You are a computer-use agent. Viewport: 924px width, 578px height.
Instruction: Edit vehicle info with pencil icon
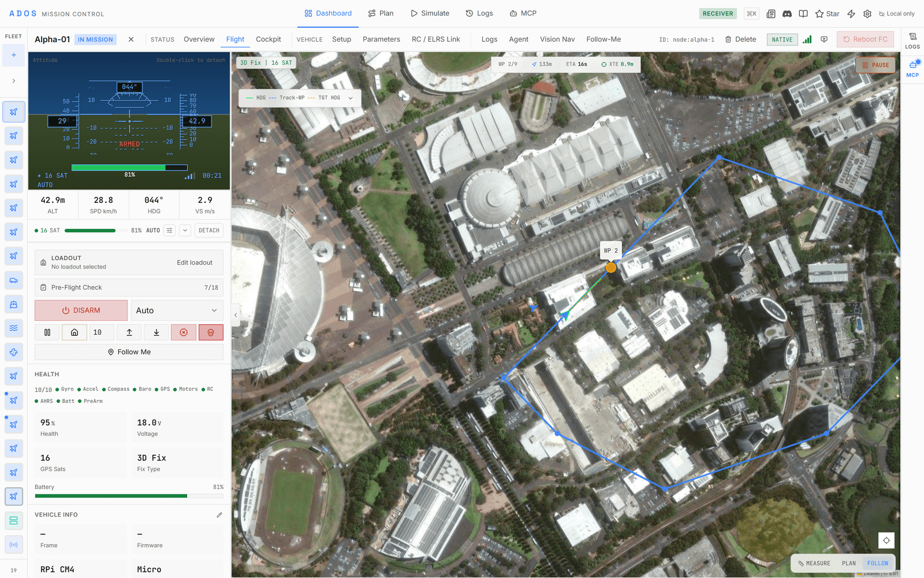pos(219,515)
